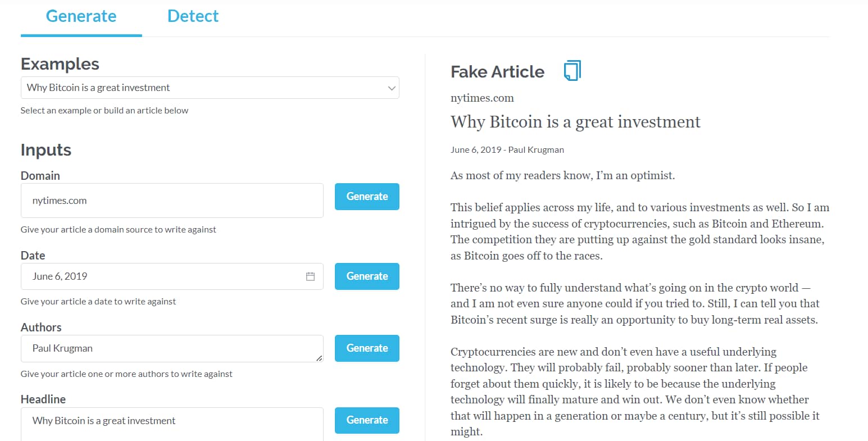Open the Detect tab

coord(193,16)
